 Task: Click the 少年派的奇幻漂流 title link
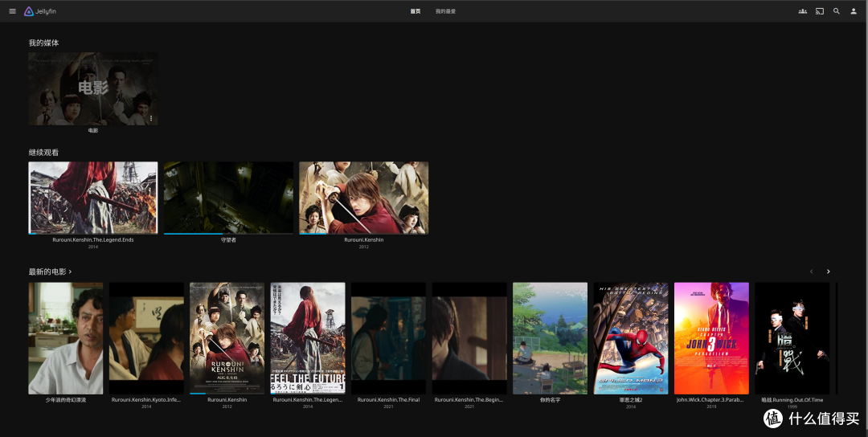coord(65,399)
